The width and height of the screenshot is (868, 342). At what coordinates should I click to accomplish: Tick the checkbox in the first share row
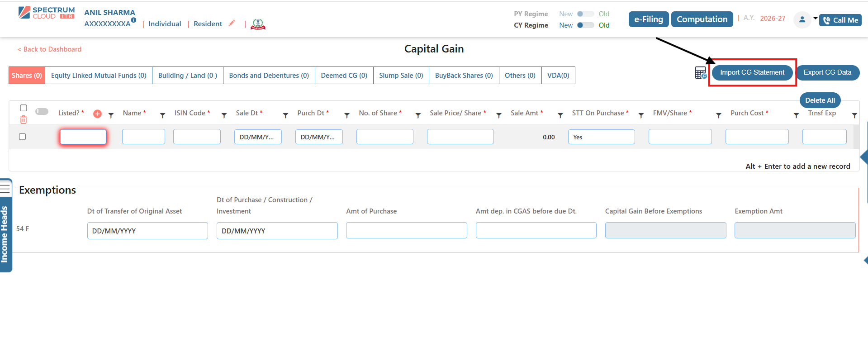click(x=23, y=137)
